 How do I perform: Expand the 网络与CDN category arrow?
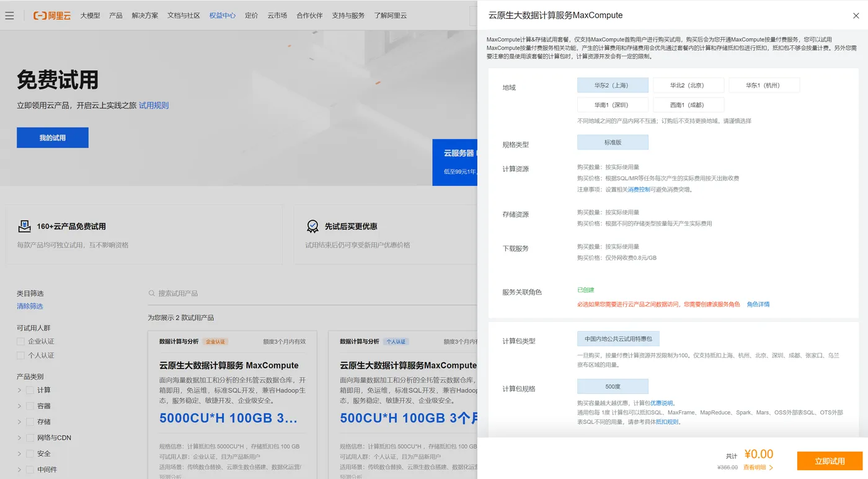pos(19,438)
